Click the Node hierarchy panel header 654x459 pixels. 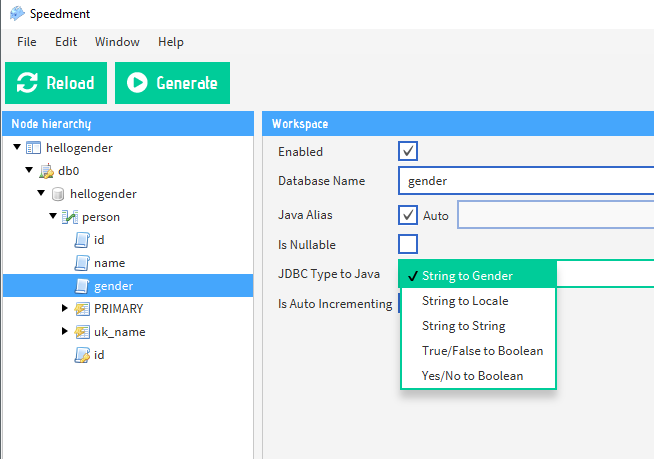pos(128,124)
